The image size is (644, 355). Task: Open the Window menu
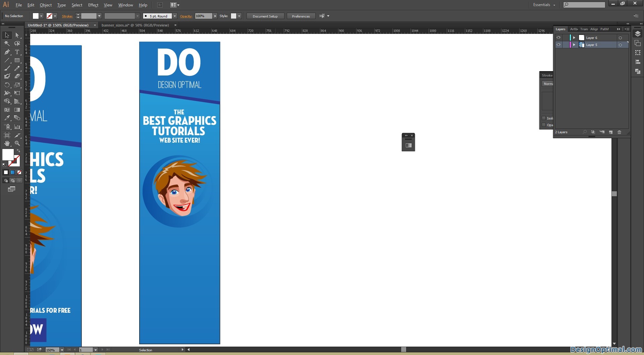pos(125,5)
